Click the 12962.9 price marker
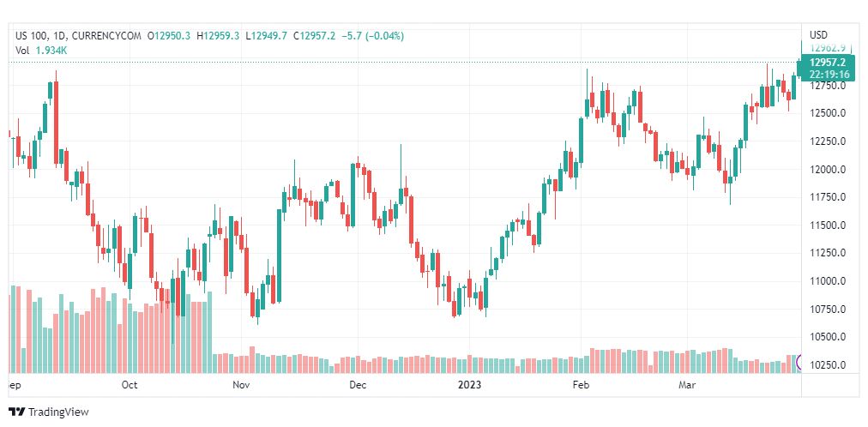Image resolution: width=868 pixels, height=427 pixels. point(827,47)
